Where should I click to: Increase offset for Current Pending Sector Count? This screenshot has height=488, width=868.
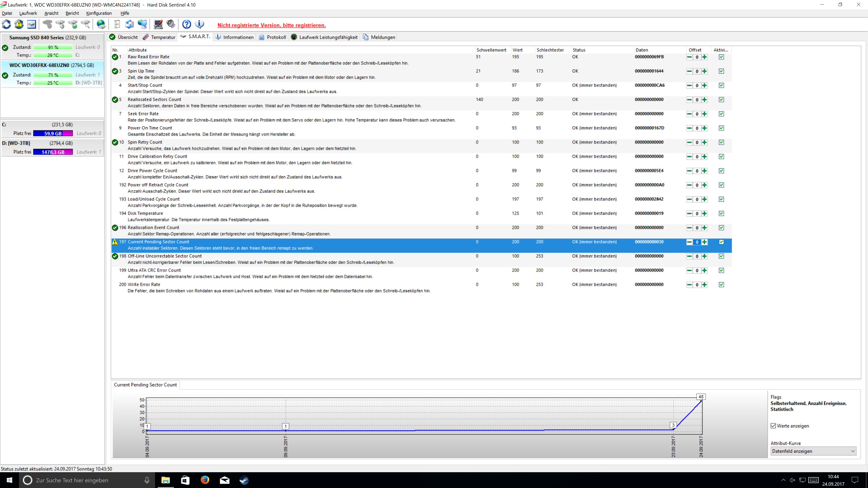704,242
